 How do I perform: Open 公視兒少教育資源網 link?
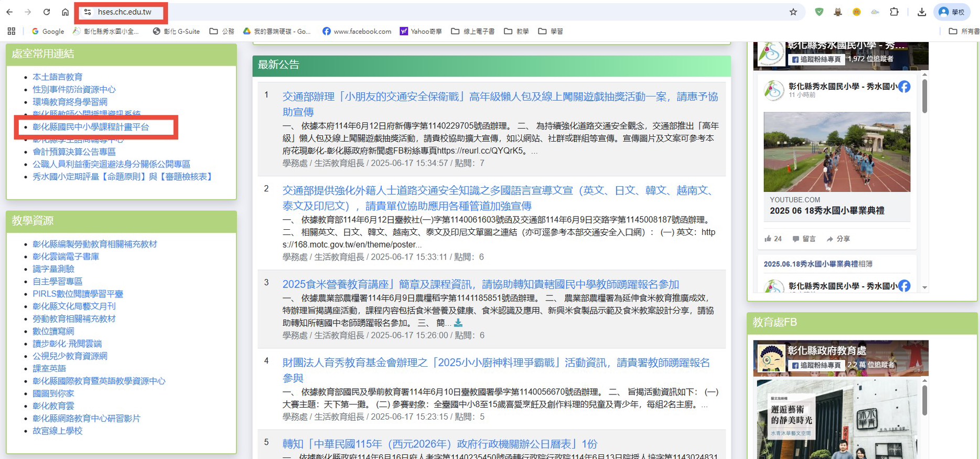point(70,356)
